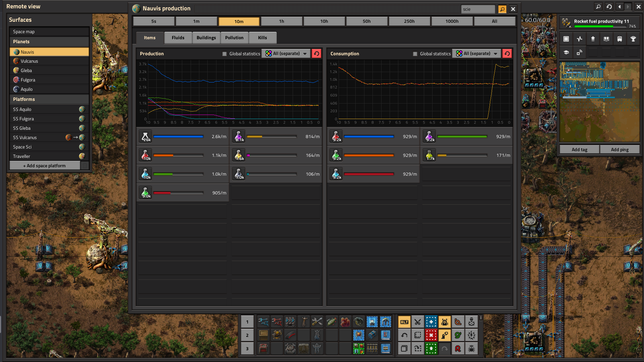Viewport: 644px width, 362px height.
Task: Switch to the Buildings tab
Action: point(206,38)
